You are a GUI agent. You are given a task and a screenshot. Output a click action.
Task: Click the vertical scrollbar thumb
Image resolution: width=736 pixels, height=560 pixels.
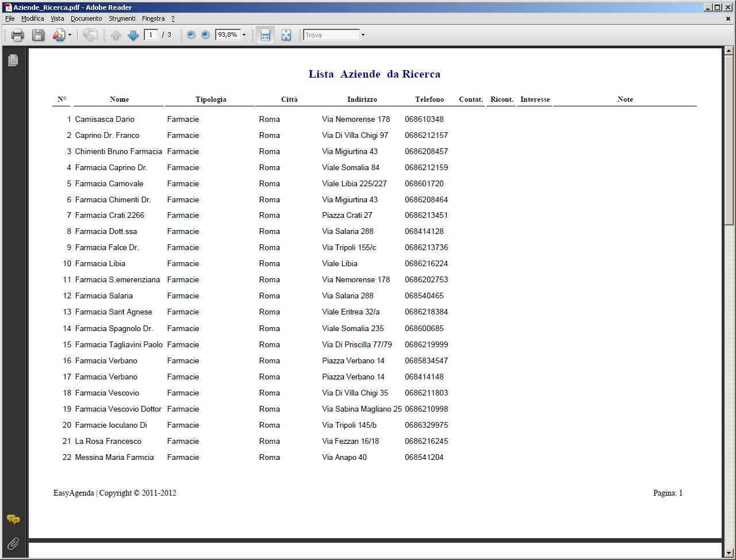[x=729, y=141]
